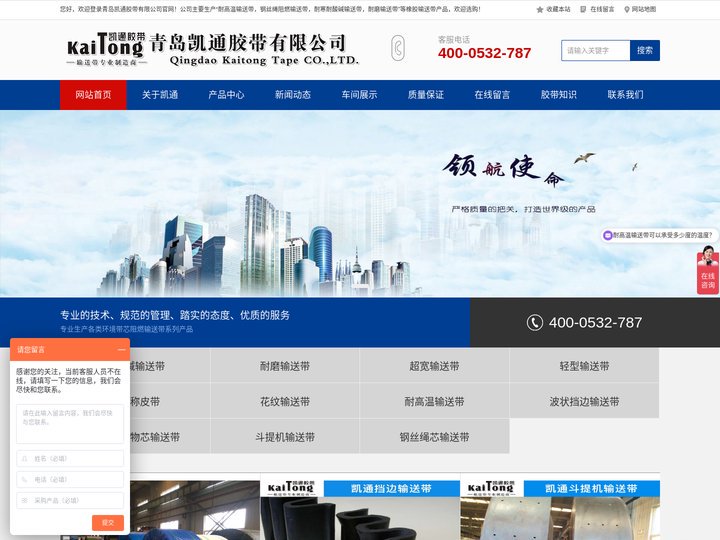720x540 pixels.
Task: Select 耐高温输送带 product category
Action: [434, 401]
